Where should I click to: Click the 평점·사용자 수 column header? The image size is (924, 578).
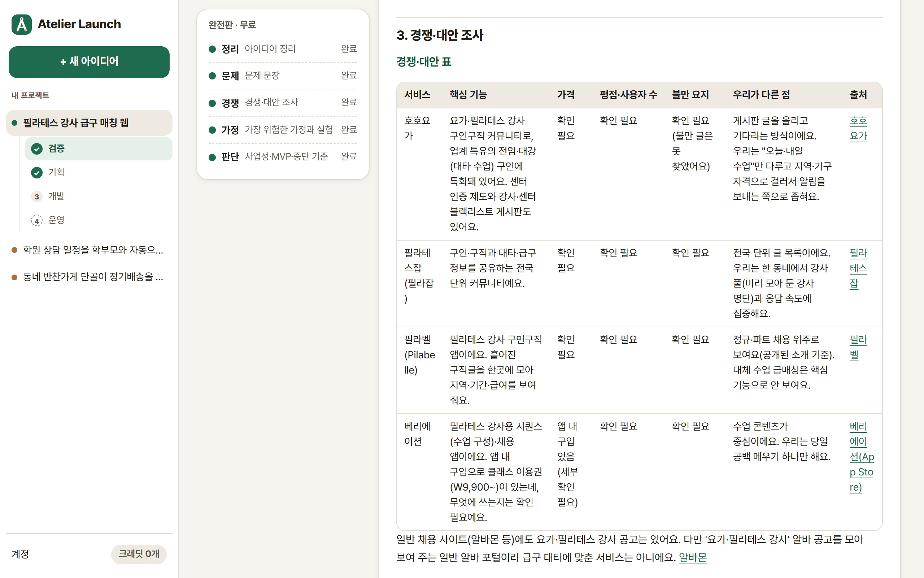tap(628, 95)
